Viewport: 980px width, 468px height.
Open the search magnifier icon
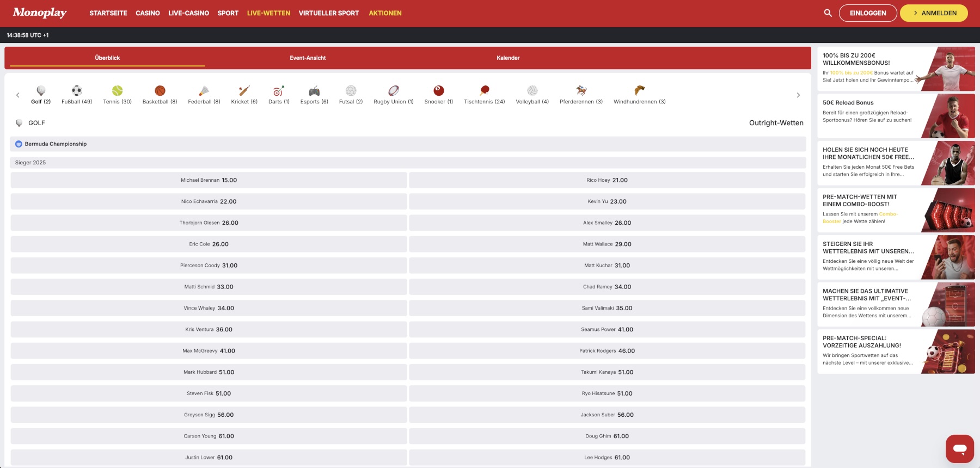[828, 13]
